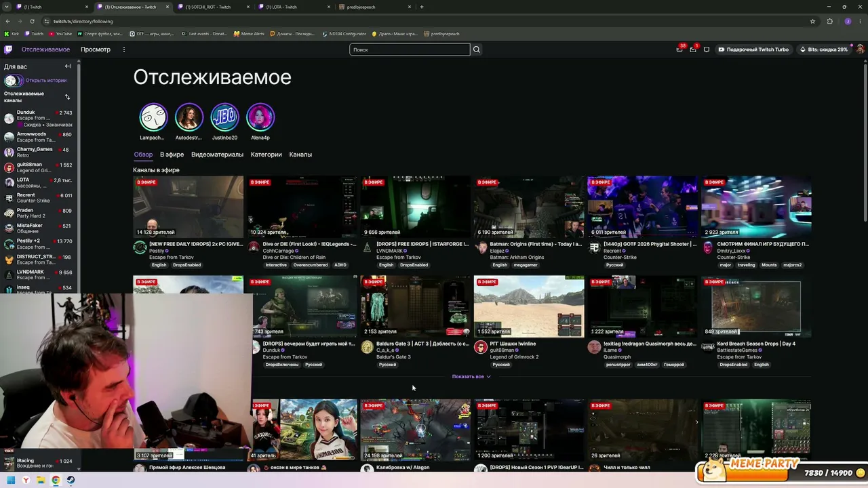Viewport: 868px width, 488px height.
Task: Open the Legend of Grimrock 2 stream thumbnail
Action: coord(529,306)
